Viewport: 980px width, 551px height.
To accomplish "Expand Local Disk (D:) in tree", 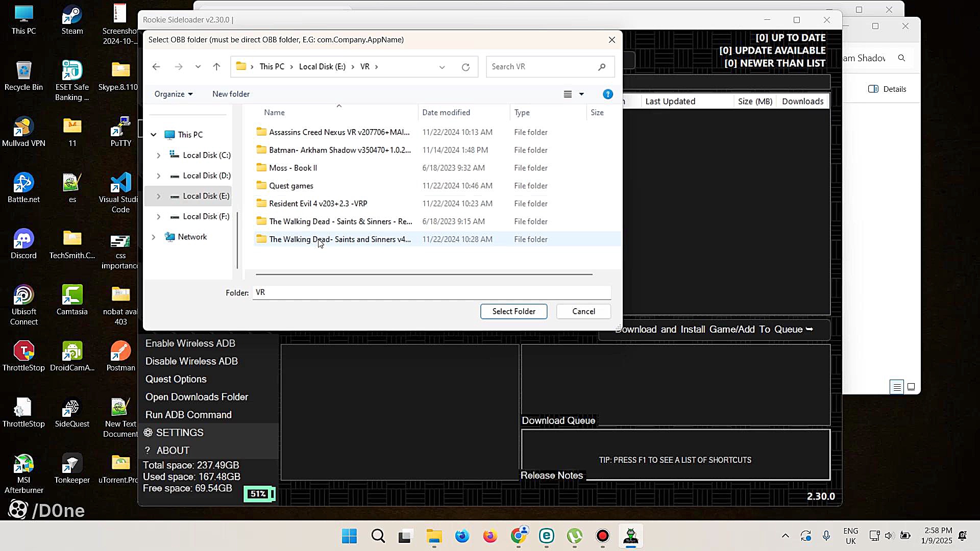I will [x=158, y=176].
